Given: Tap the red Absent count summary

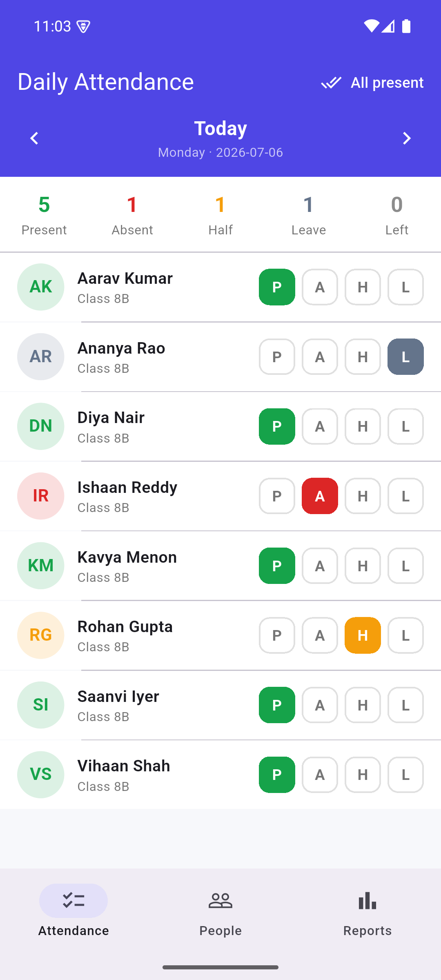Looking at the screenshot, I should click(x=132, y=215).
